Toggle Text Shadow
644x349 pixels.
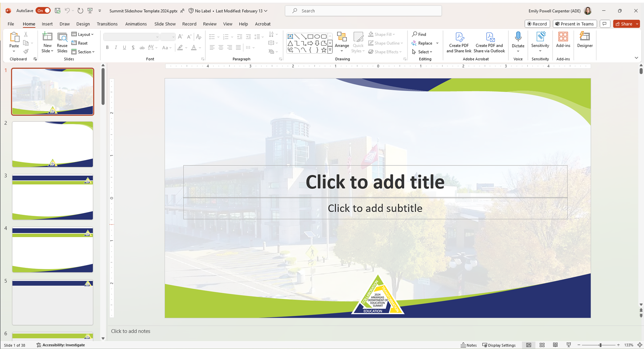[x=133, y=48]
